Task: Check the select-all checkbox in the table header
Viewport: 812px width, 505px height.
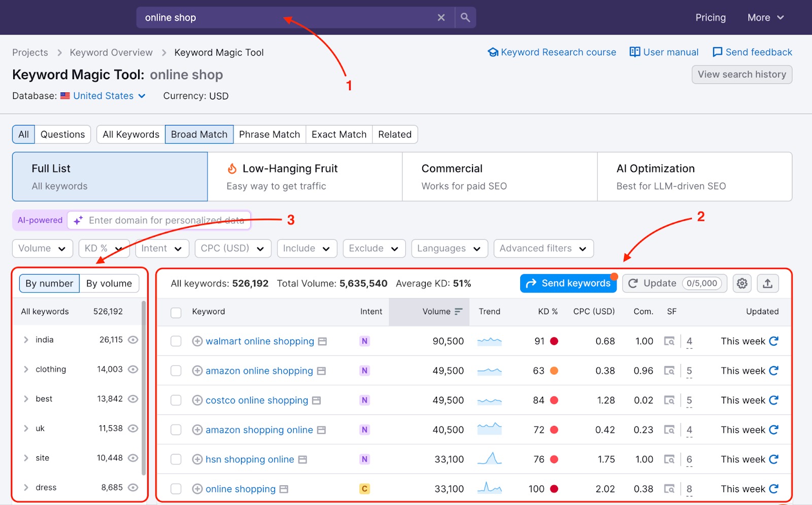Action: point(176,313)
